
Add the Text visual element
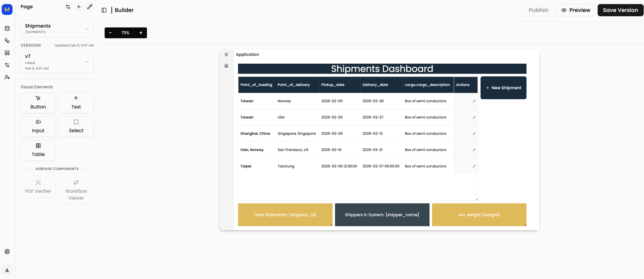point(76,103)
